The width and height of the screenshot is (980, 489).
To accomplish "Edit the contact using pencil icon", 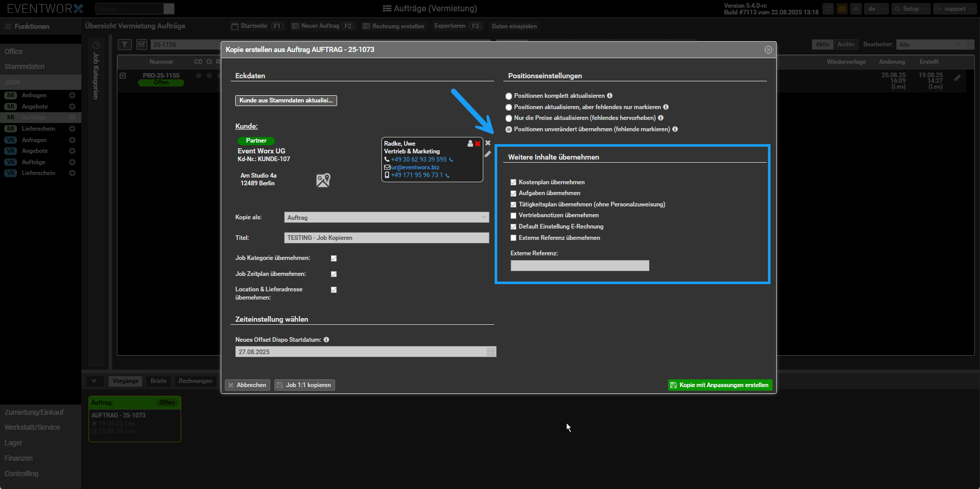I will point(488,154).
